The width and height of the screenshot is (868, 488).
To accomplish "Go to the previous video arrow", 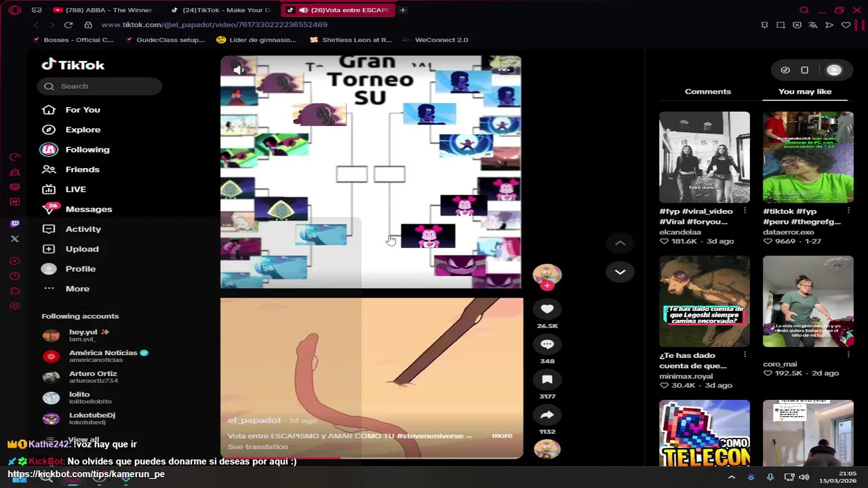I will click(620, 243).
